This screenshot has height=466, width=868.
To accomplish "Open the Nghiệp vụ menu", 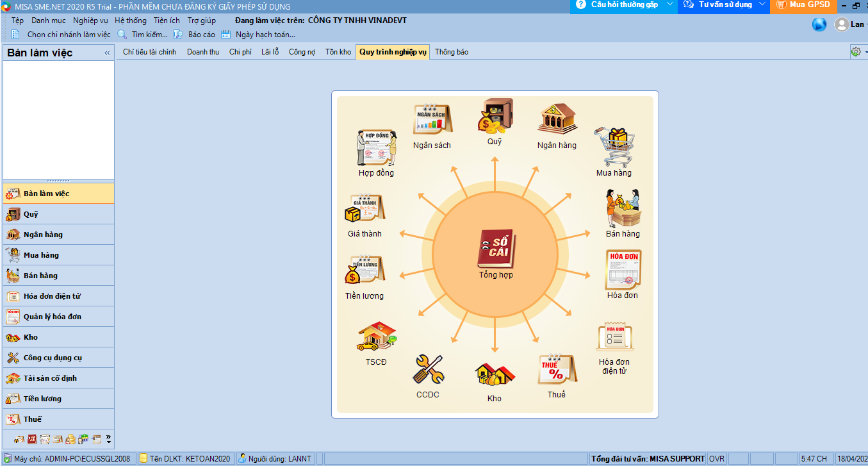I will click(90, 21).
